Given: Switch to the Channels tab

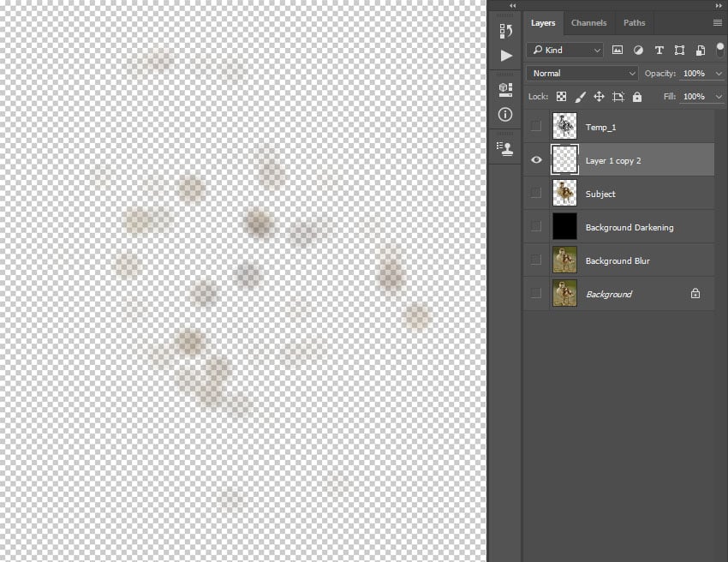Looking at the screenshot, I should [x=589, y=22].
